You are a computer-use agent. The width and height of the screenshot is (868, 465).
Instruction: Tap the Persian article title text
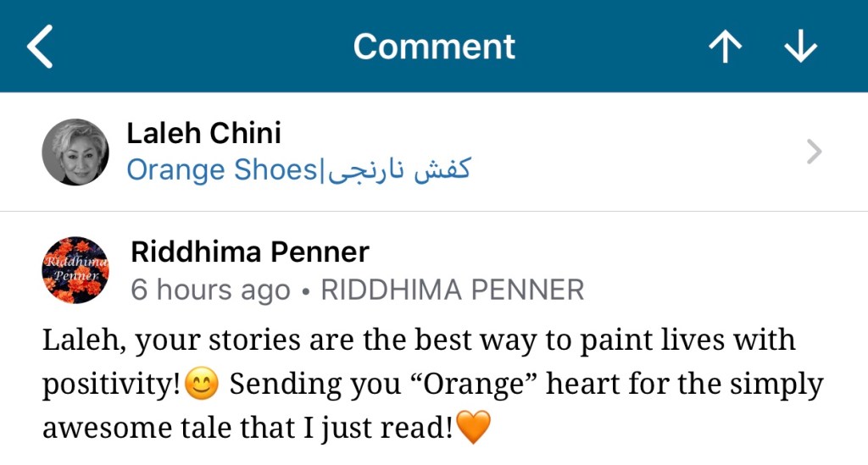point(395,170)
